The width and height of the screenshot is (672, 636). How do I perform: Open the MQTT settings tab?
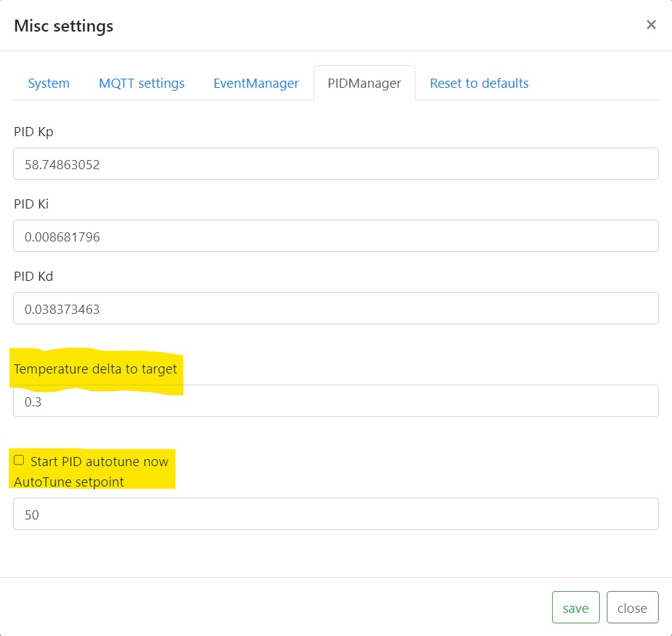point(142,84)
